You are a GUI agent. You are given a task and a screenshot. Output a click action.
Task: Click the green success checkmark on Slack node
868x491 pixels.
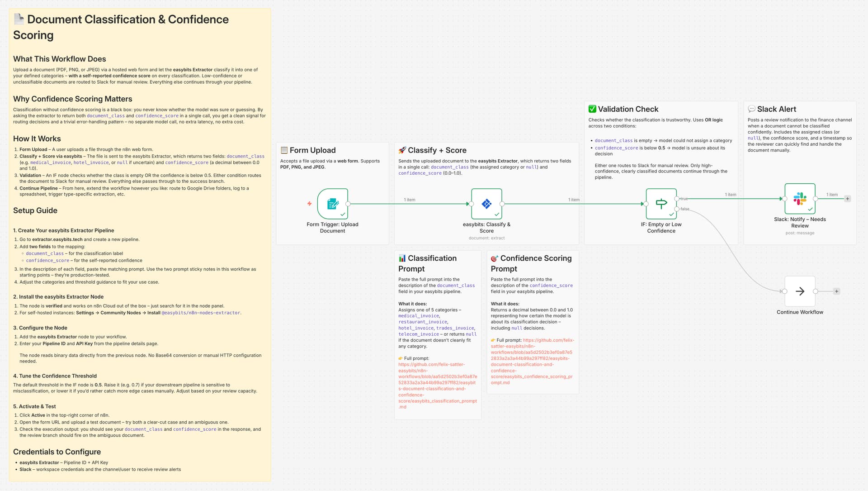[810, 210]
